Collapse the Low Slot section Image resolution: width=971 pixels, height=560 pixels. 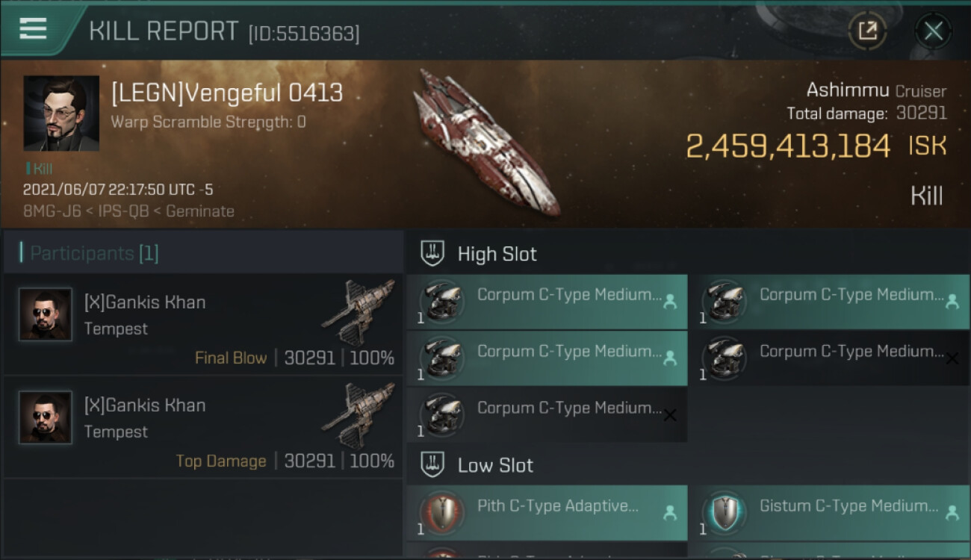pyautogui.click(x=433, y=465)
